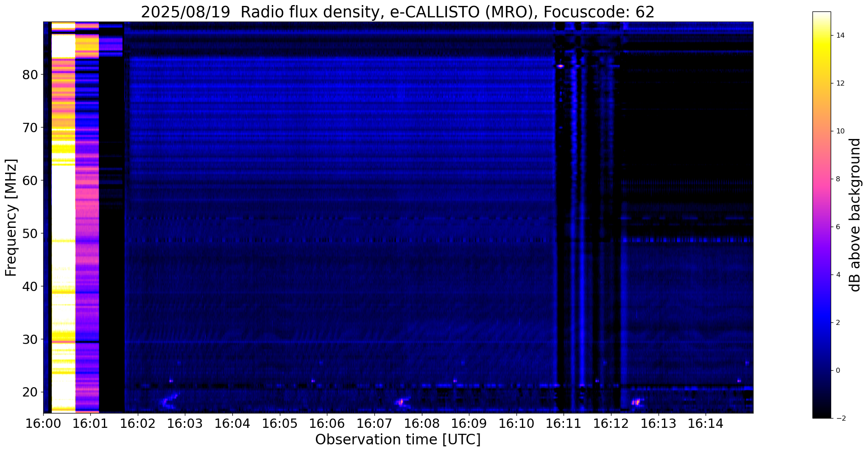Click the 16:00 time tick label

tap(43, 424)
